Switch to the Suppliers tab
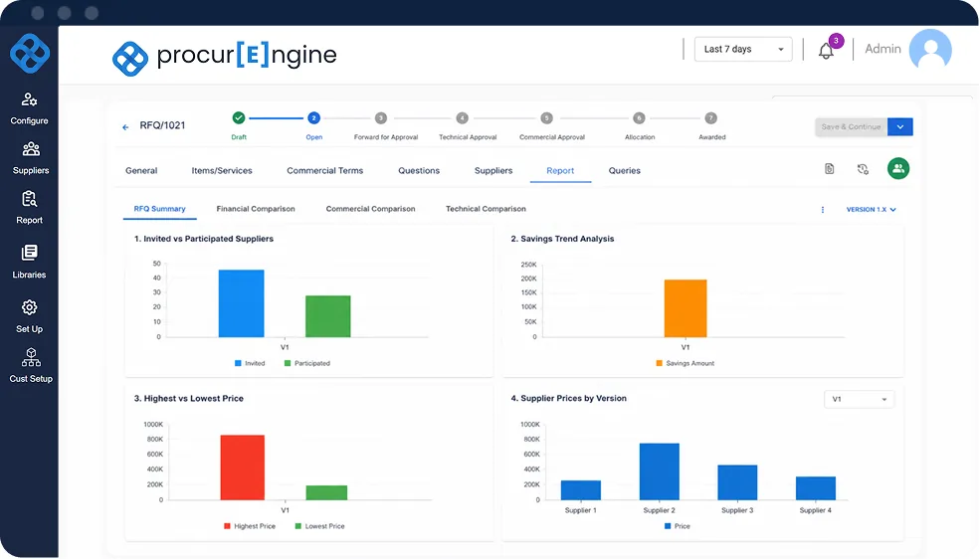Screen dimensions: 980x559 coord(493,170)
